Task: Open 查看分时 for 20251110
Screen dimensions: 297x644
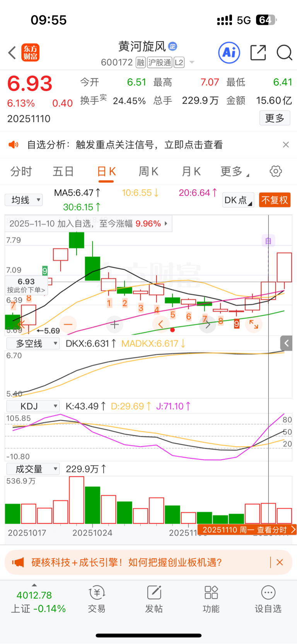Action: pyautogui.click(x=247, y=529)
